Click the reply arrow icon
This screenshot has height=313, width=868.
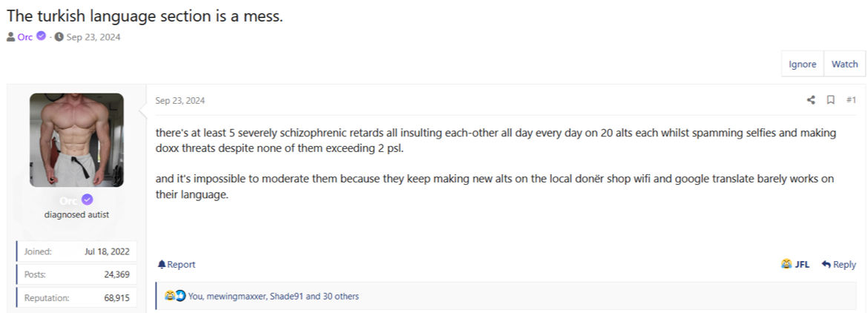tap(826, 264)
